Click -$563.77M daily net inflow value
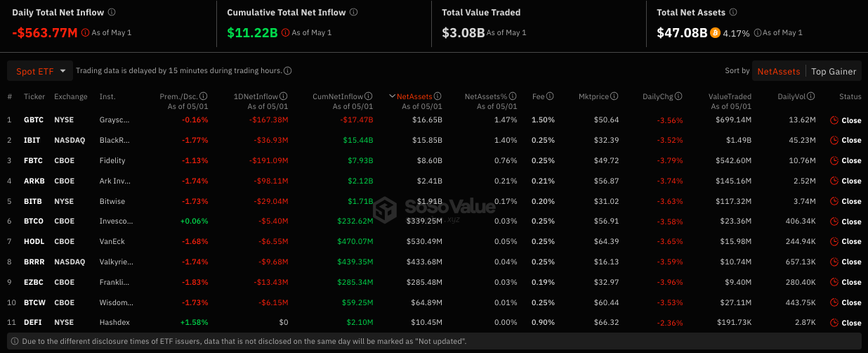 45,32
